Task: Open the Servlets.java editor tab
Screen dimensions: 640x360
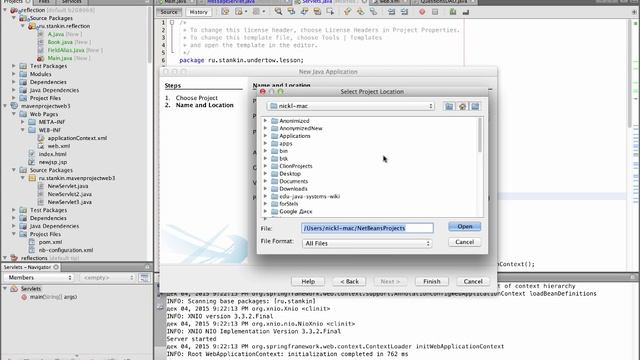Action: point(317,2)
